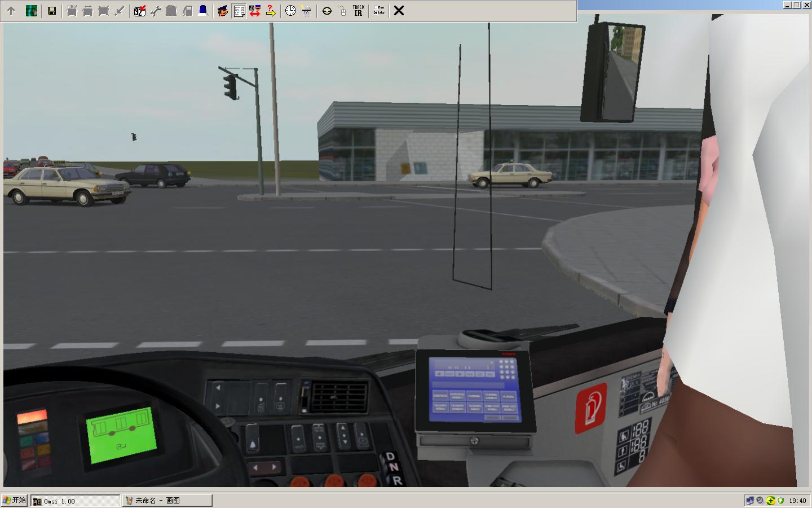Toggle the mouse control mode icon
This screenshot has width=812, height=508.
(342, 11)
